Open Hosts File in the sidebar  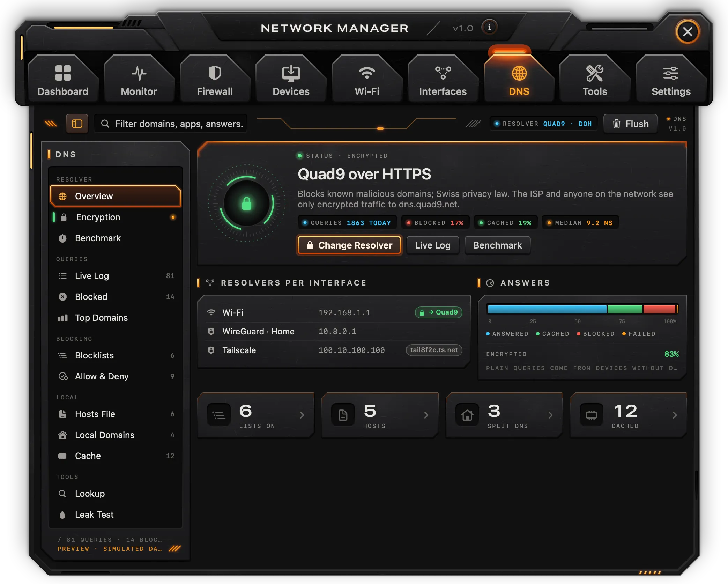pos(116,414)
